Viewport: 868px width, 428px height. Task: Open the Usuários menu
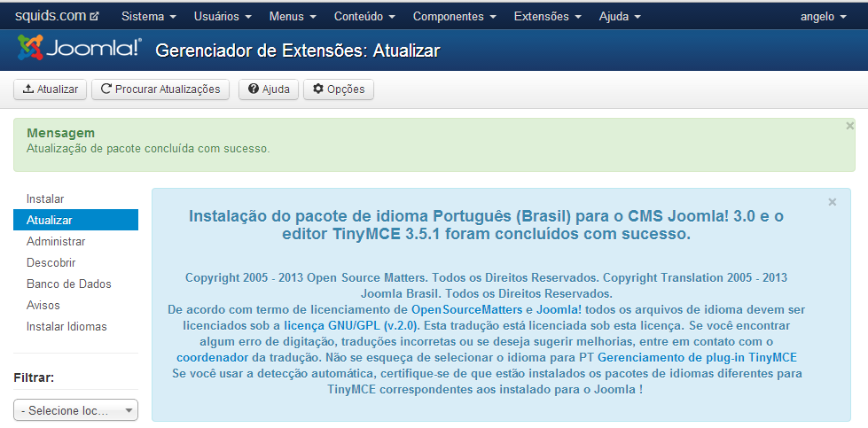point(223,17)
